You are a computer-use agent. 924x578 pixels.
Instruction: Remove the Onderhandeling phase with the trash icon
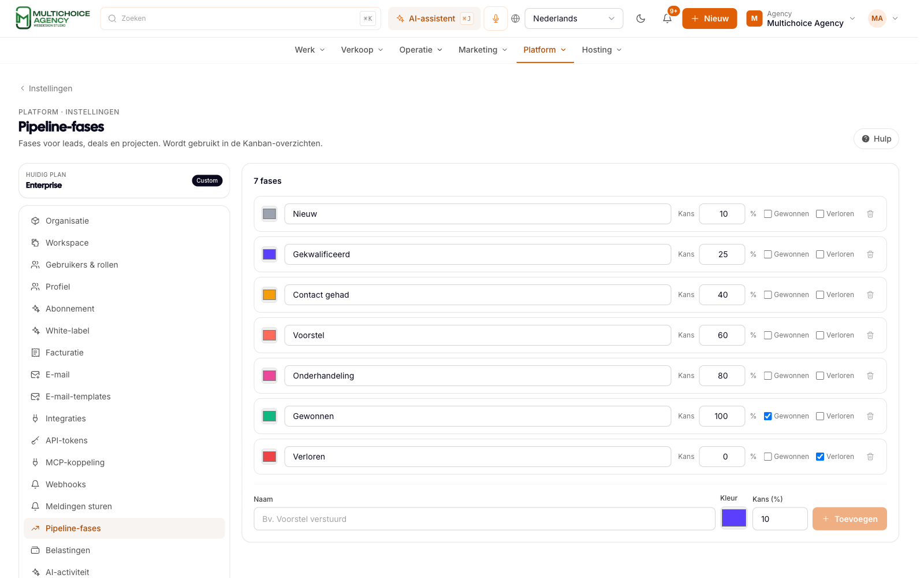(x=870, y=376)
